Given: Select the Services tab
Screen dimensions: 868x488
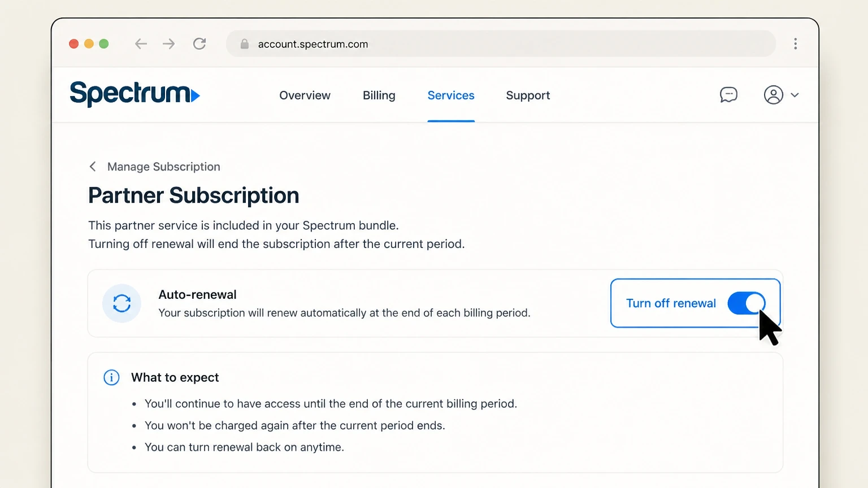Looking at the screenshot, I should (x=451, y=95).
